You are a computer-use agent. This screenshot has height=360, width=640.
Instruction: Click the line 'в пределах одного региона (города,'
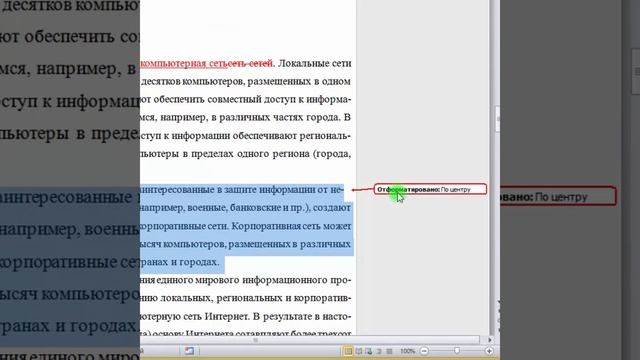246,153
